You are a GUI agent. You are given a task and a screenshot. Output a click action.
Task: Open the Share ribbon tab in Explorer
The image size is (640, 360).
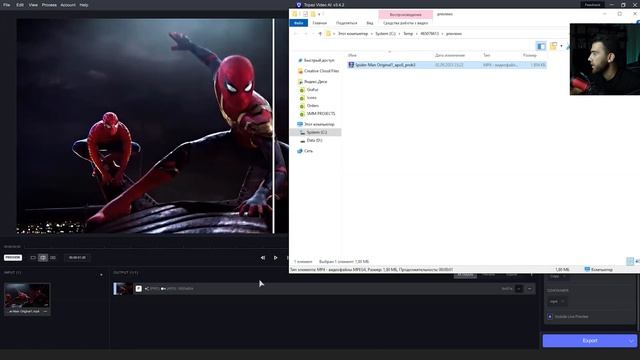[347, 23]
